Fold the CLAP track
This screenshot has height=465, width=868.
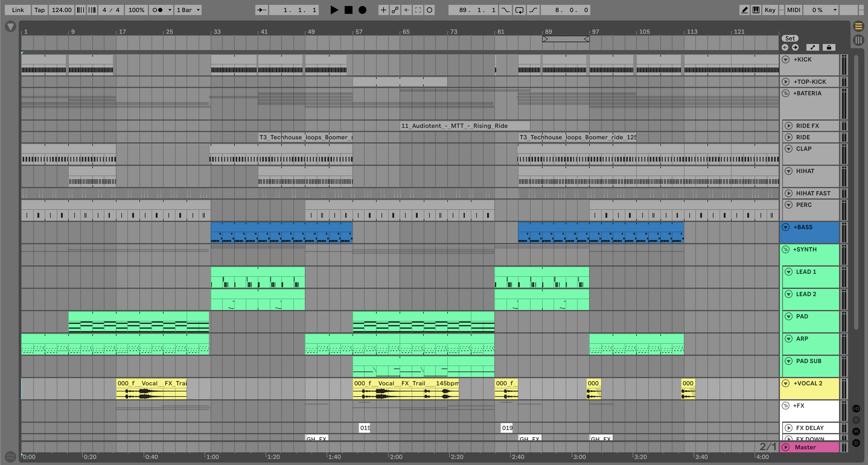(789, 149)
